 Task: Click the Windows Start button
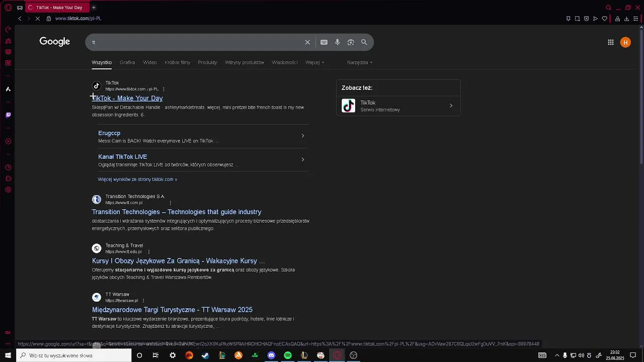[8, 355]
